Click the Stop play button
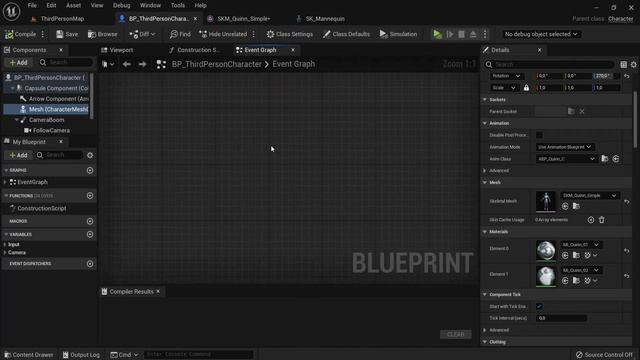 click(461, 34)
